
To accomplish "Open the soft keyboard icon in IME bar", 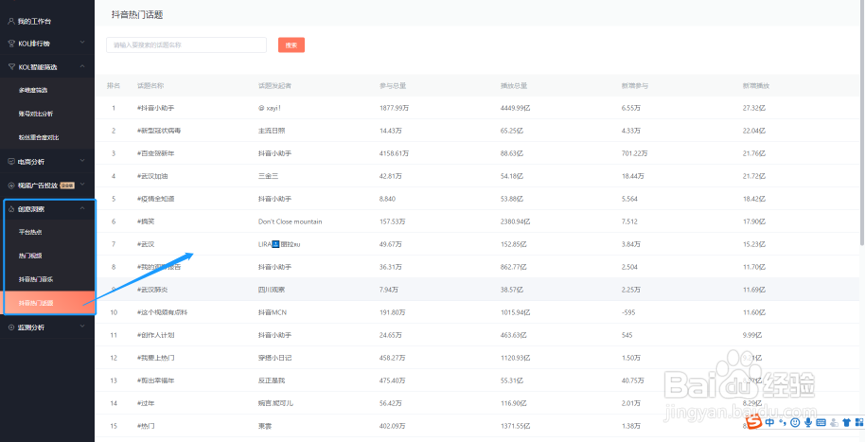I will [x=820, y=423].
